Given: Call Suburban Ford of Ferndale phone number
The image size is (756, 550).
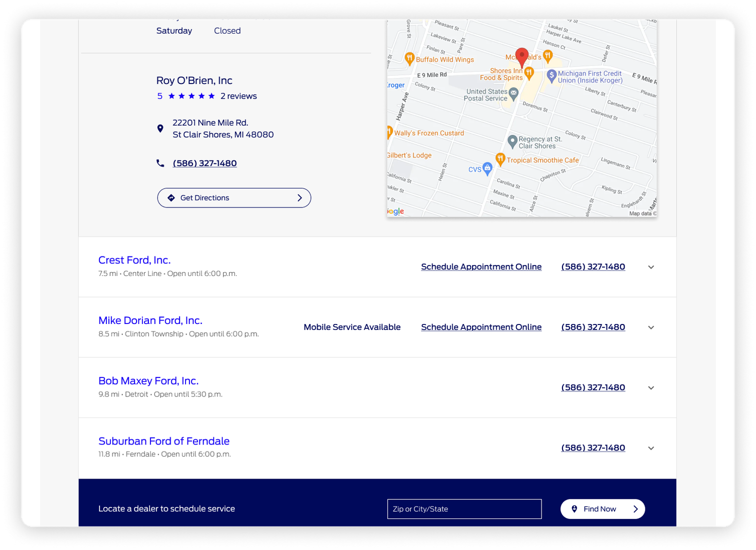Looking at the screenshot, I should (593, 448).
